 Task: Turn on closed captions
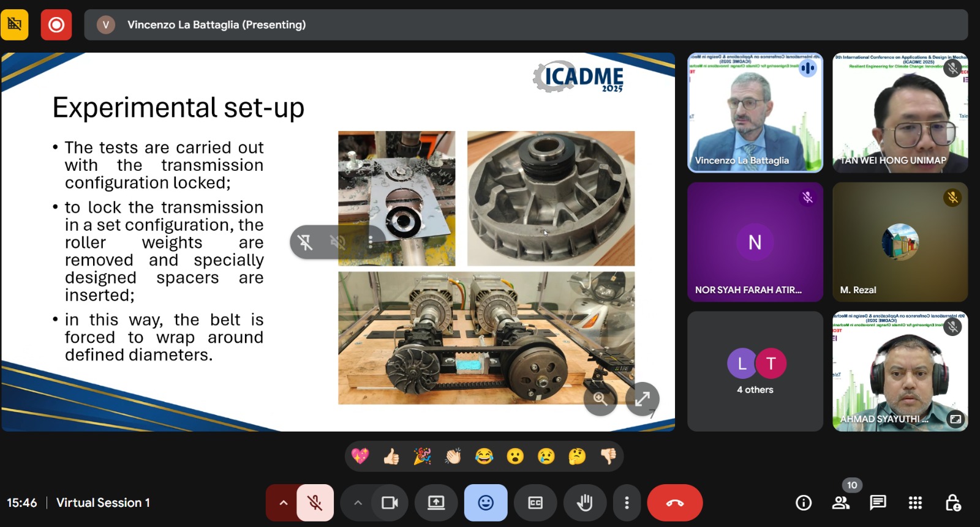click(x=535, y=503)
